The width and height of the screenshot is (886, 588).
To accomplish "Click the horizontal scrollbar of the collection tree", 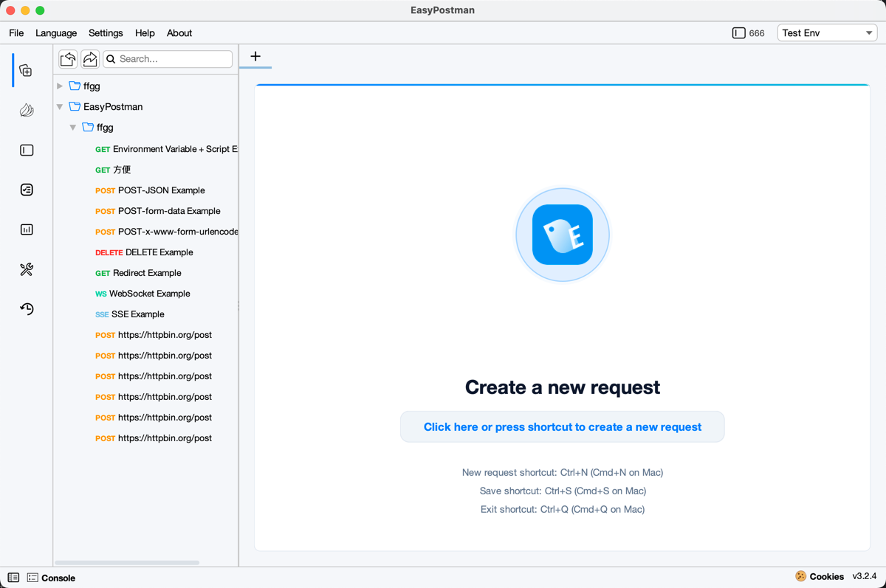I will tap(127, 563).
